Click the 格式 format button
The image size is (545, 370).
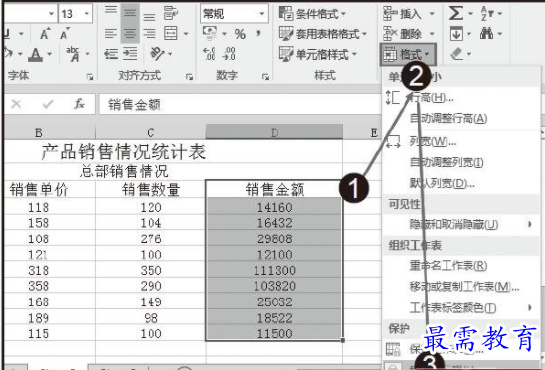coord(408,54)
